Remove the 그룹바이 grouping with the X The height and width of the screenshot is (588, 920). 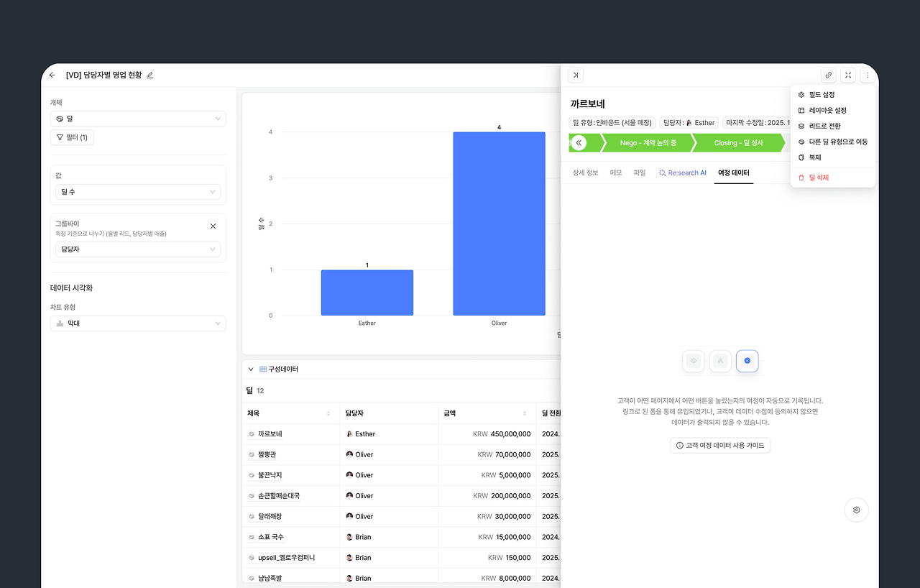213,226
